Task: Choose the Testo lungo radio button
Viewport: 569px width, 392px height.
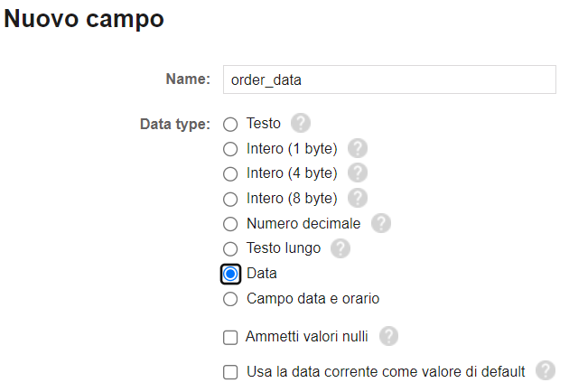Action: point(230,248)
